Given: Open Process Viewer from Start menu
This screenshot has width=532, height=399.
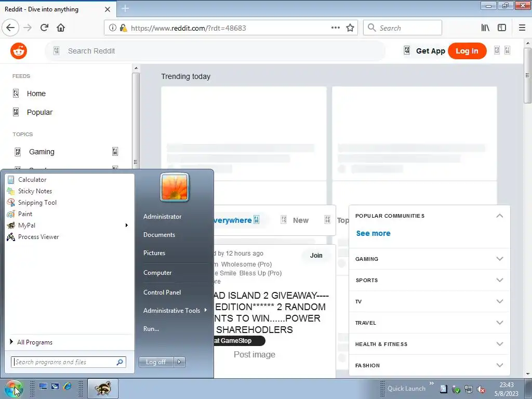Looking at the screenshot, I should (69, 237).
